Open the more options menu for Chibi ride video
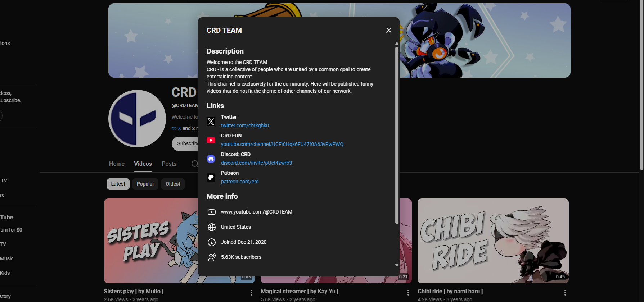 (565, 293)
